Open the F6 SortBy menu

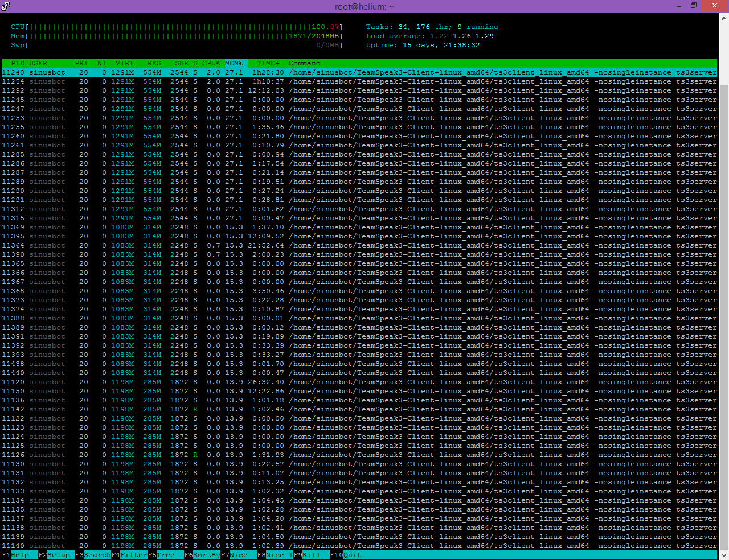202,555
